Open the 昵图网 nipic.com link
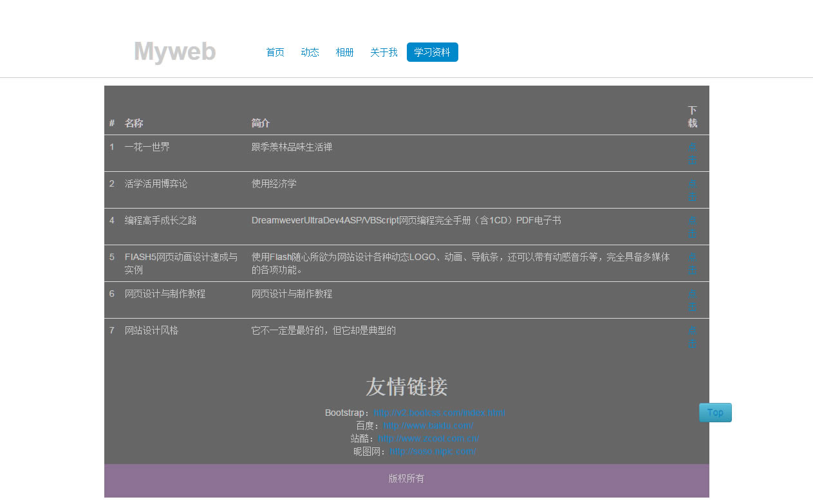 pyautogui.click(x=433, y=451)
